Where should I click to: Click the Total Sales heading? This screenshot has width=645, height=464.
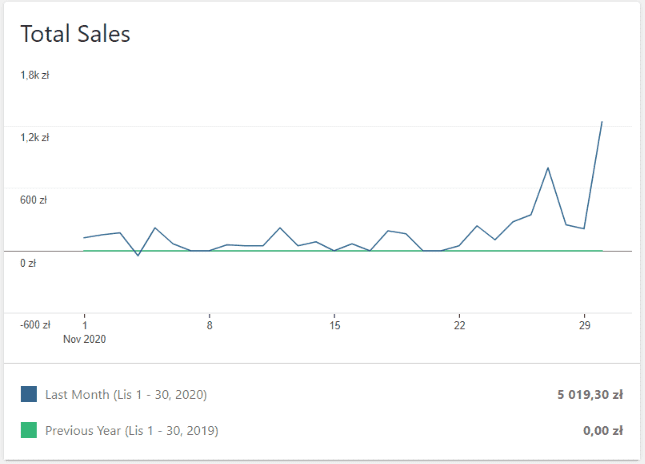(76, 34)
